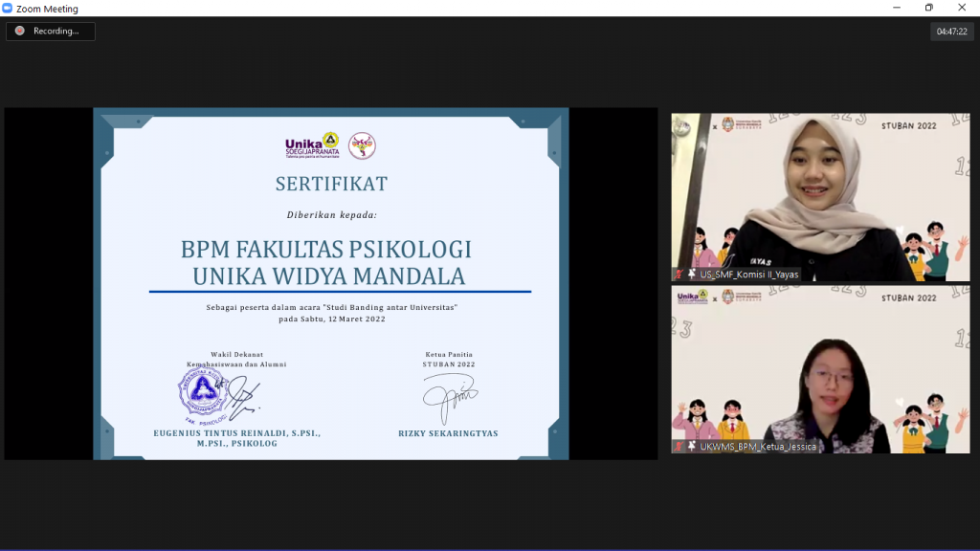This screenshot has height=551, width=980.
Task: Click the UKWMS_BPM_Ketua_Jessica name label
Action: [758, 447]
